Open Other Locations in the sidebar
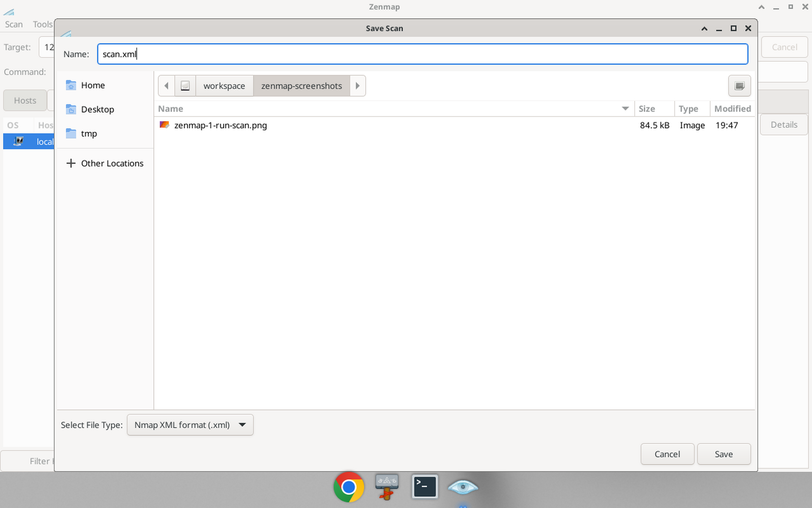The width and height of the screenshot is (812, 508). click(105, 163)
